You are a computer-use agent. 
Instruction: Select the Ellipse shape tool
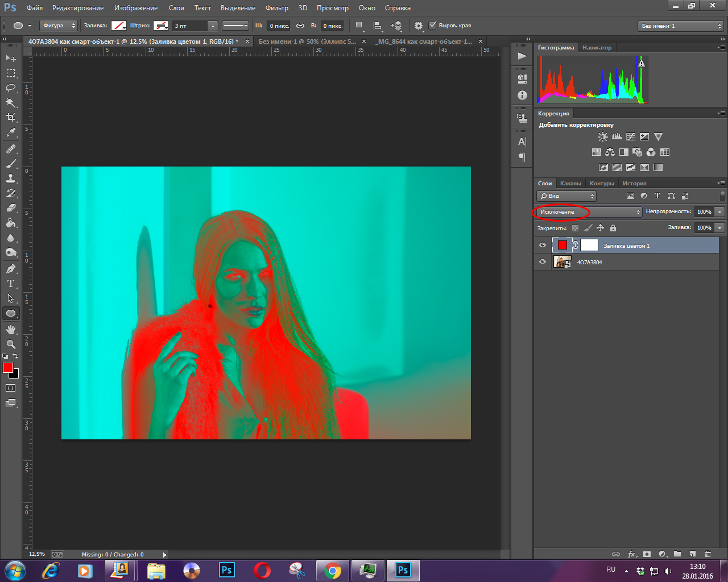pyautogui.click(x=11, y=313)
